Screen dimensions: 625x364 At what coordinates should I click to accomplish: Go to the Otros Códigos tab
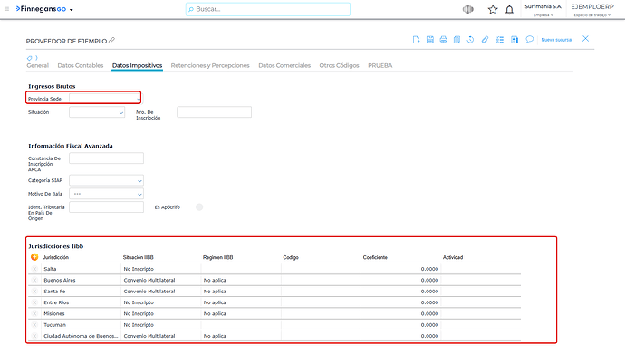coord(339,66)
